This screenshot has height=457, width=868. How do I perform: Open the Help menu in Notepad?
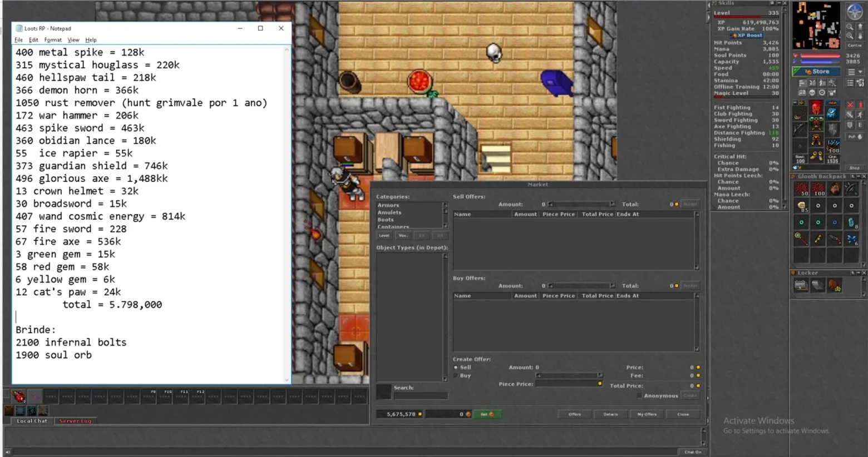[91, 40]
